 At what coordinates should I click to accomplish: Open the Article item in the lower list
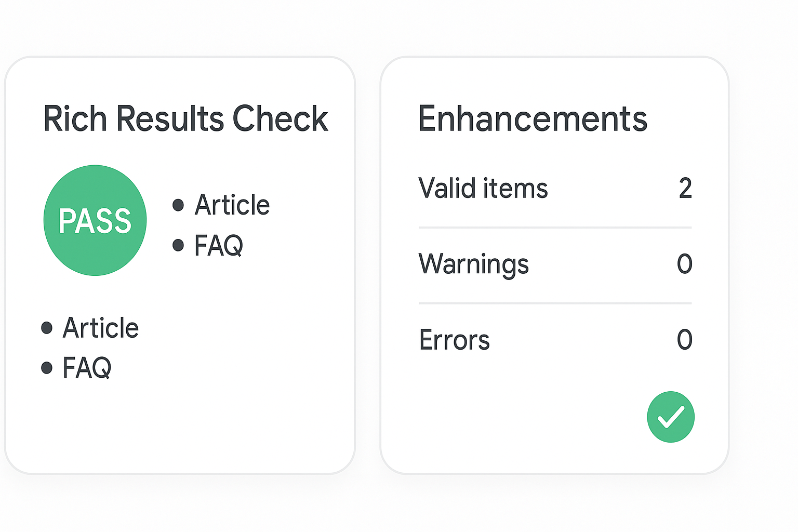click(100, 328)
